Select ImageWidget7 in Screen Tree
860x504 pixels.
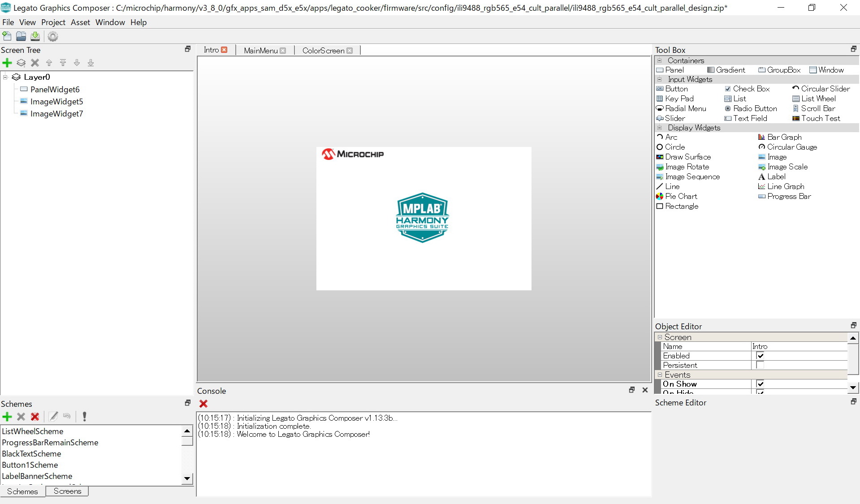point(56,114)
